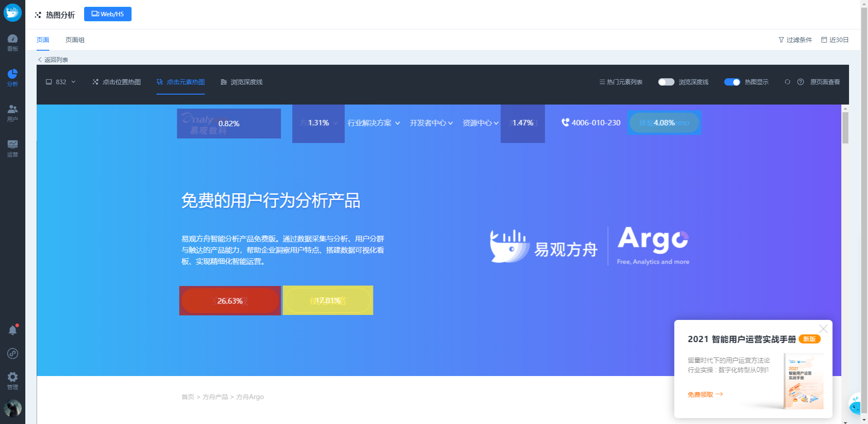This screenshot has height=424, width=868.
Task: Click the calendar icon beside 近30日
Action: click(x=824, y=40)
